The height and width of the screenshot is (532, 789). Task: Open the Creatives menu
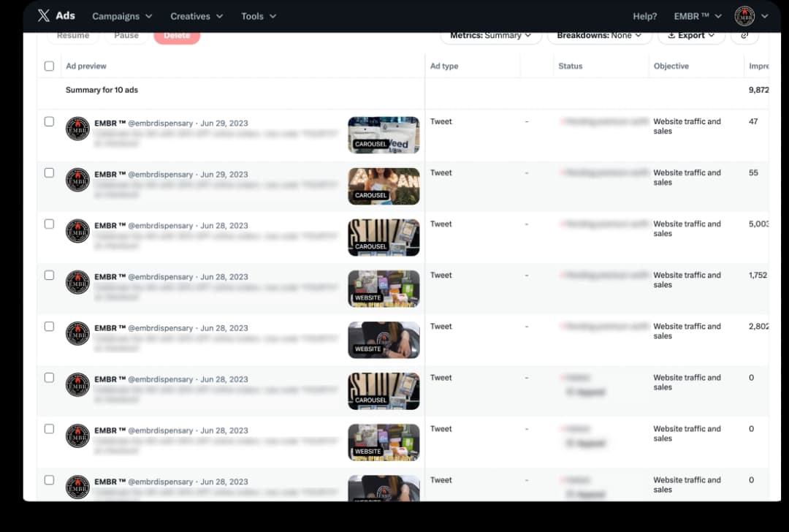pyautogui.click(x=197, y=16)
